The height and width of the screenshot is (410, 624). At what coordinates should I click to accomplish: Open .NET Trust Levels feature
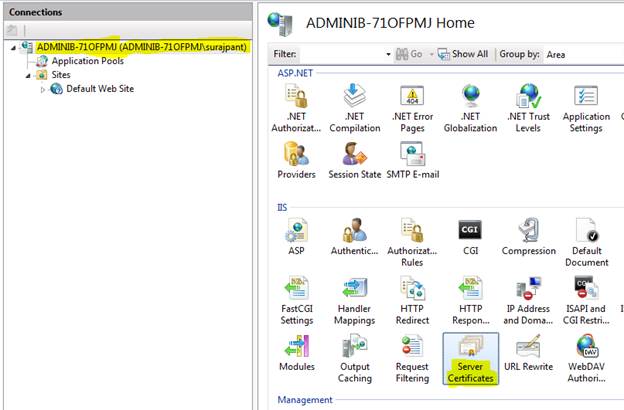point(528,108)
